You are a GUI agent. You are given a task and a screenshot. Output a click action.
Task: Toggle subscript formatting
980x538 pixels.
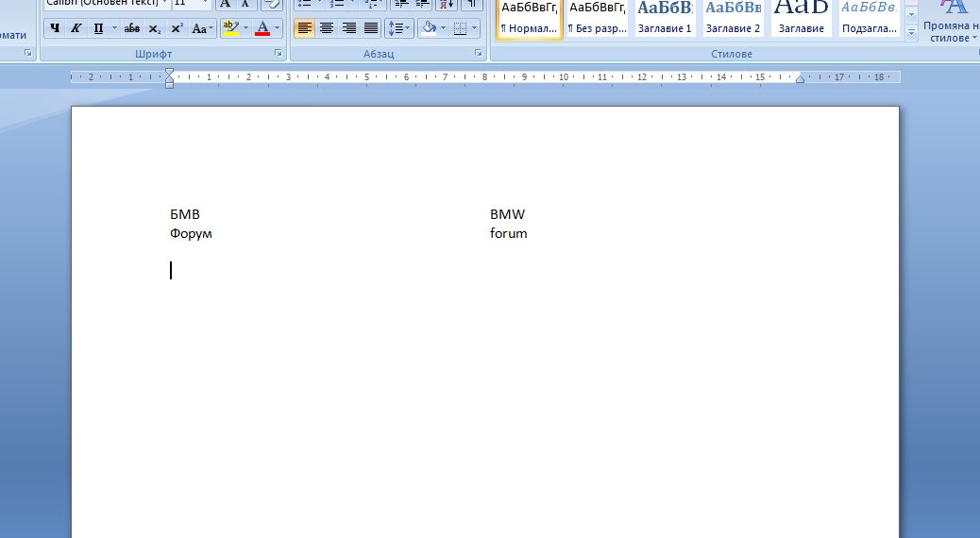click(155, 28)
